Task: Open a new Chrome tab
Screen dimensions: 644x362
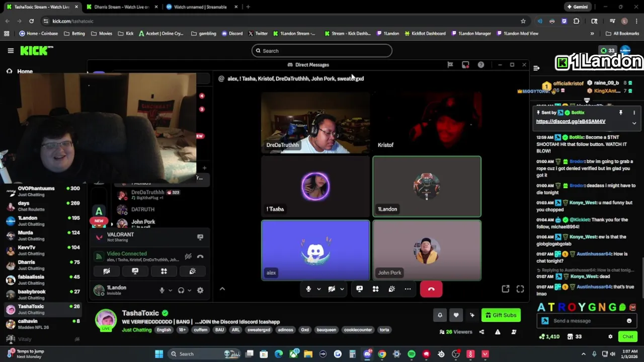Action: (248, 7)
